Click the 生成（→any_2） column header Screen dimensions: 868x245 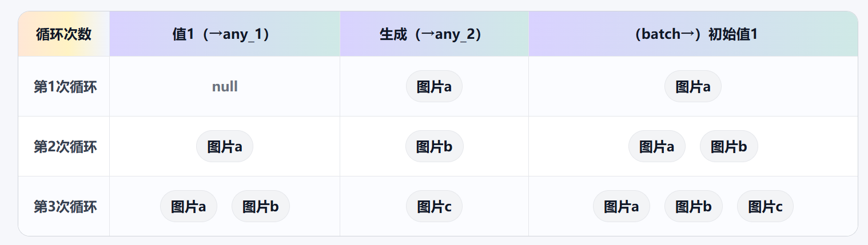coord(434,34)
